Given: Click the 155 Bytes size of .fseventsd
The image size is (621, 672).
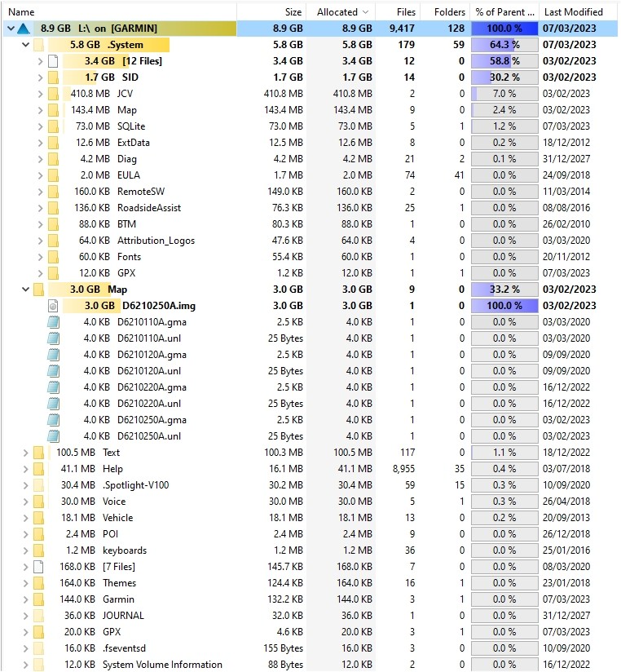Looking at the screenshot, I should [283, 648].
